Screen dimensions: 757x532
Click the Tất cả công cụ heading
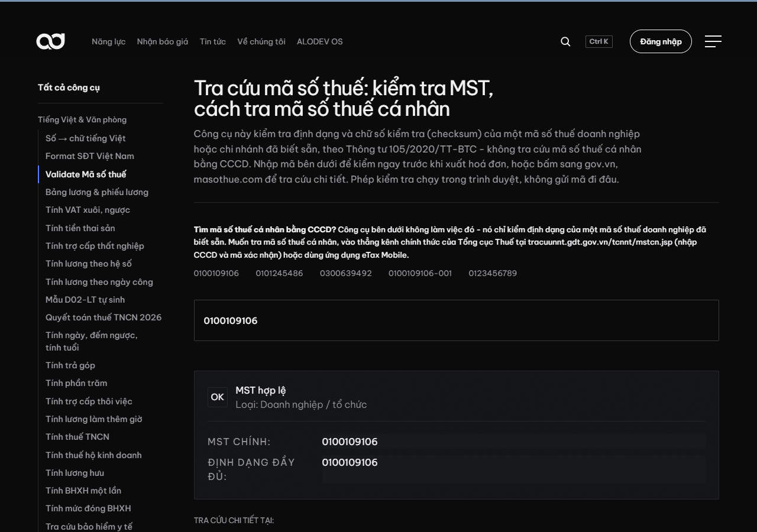click(69, 87)
